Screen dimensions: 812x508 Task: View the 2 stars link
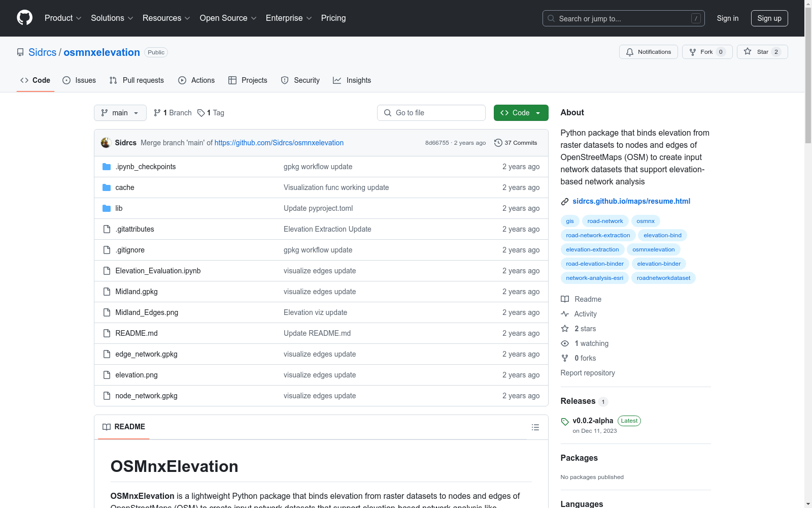tap(579, 329)
